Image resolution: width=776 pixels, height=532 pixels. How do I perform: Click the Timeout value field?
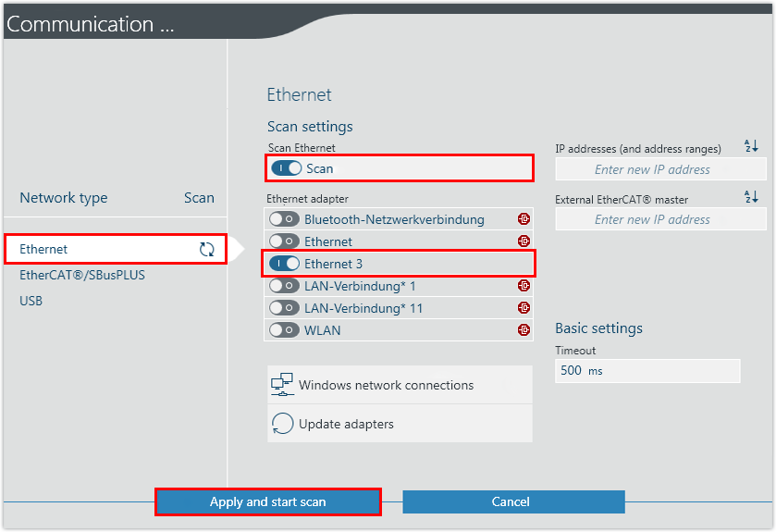647,370
